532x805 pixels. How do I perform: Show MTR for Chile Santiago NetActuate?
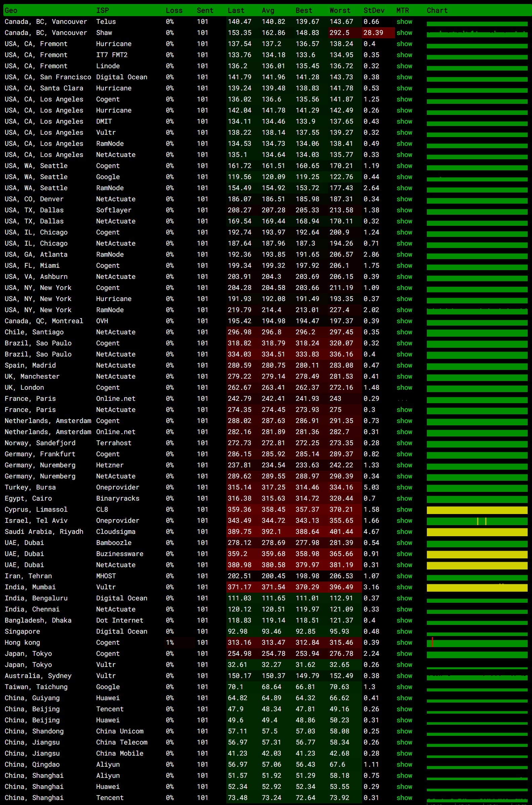pyautogui.click(x=404, y=332)
